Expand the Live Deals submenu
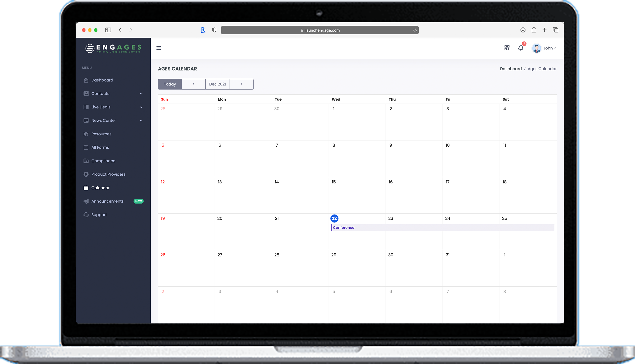Viewport: 635px width, 364px height. click(x=113, y=107)
